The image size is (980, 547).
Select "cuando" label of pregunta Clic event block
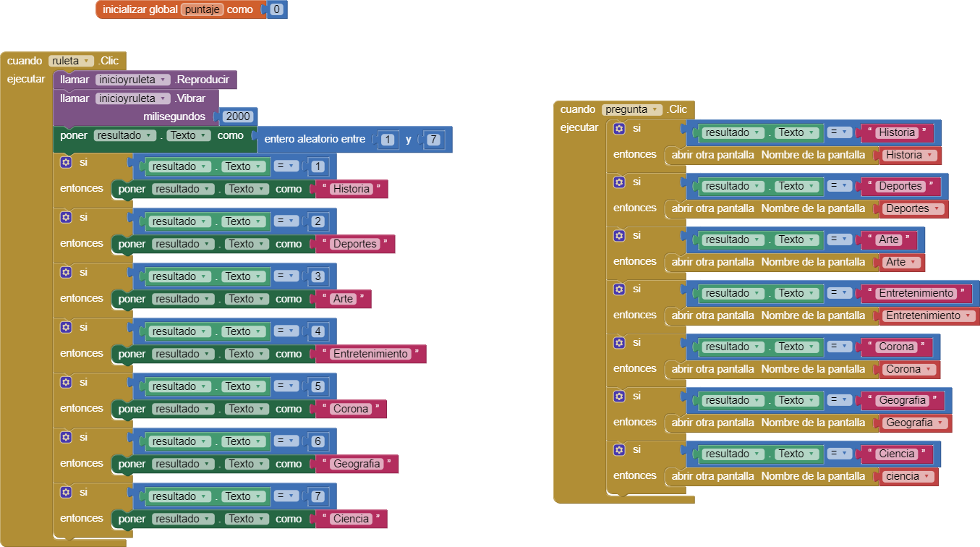pyautogui.click(x=578, y=109)
